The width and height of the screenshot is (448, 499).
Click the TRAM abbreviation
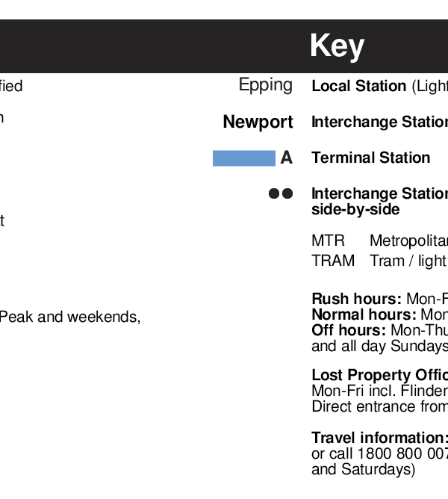(333, 261)
